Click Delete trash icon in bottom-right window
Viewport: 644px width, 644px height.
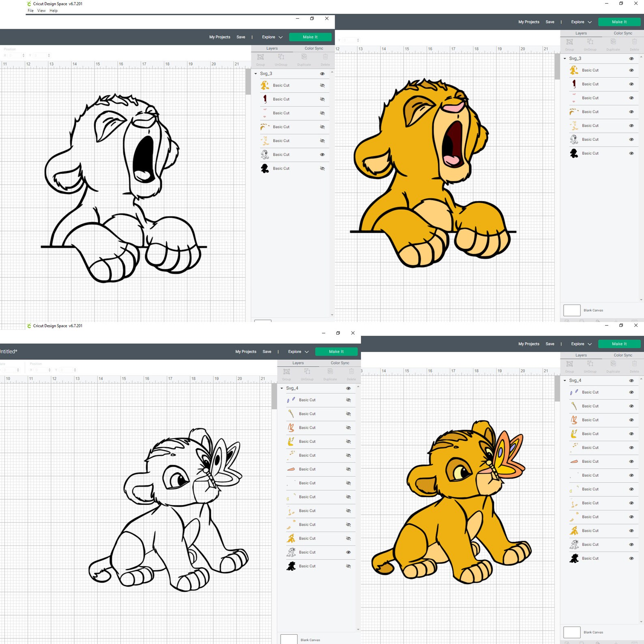pos(634,364)
